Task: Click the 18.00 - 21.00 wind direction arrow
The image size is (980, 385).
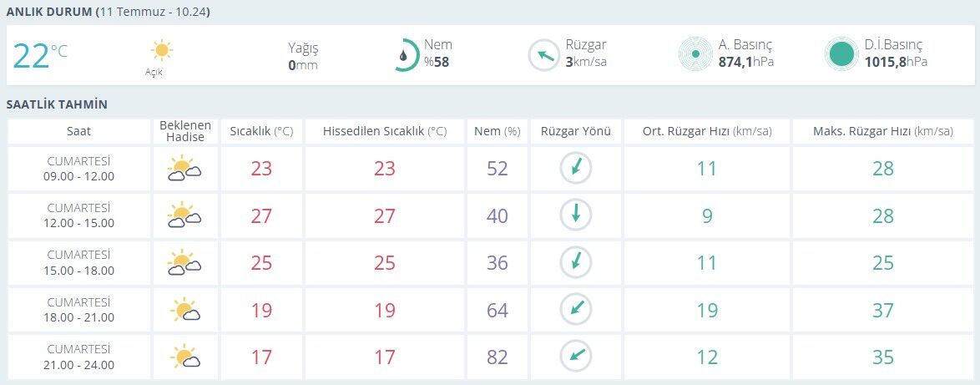Action: 576,309
